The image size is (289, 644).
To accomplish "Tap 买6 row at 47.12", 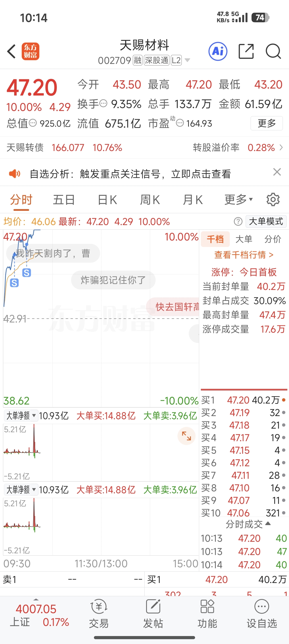I will 244,463.
